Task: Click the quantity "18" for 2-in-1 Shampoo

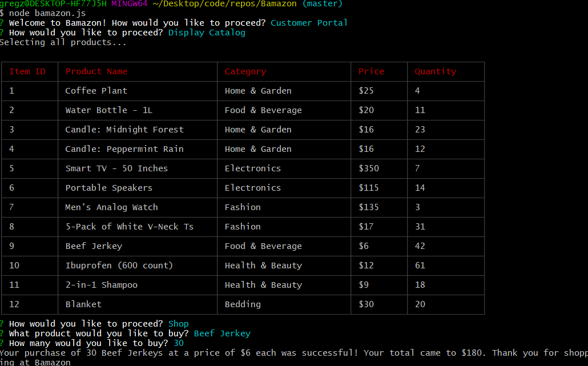Action: (420, 285)
